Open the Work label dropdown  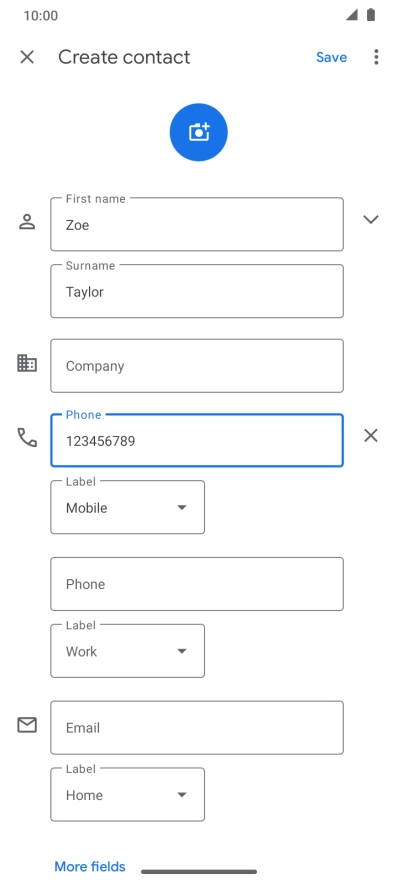[x=127, y=651]
